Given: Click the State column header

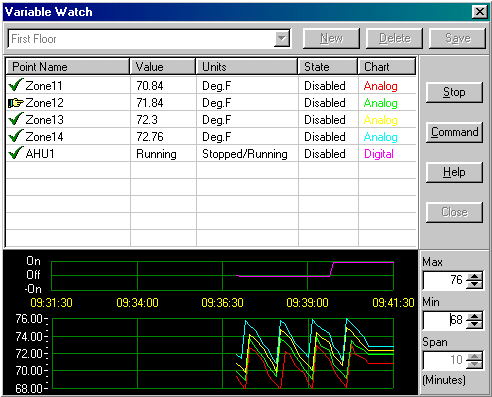Looking at the screenshot, I should (x=328, y=67).
